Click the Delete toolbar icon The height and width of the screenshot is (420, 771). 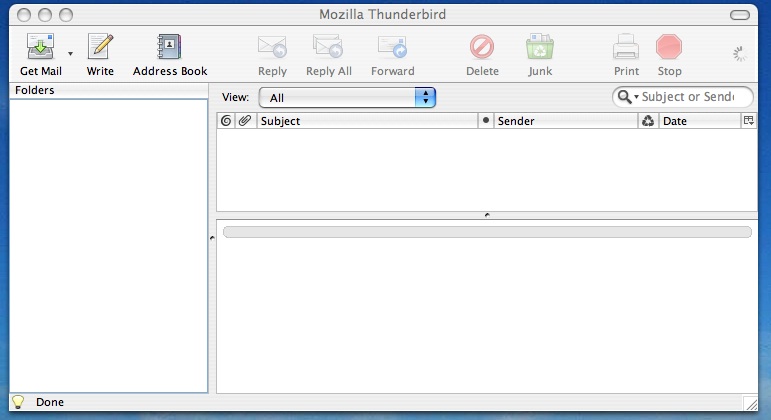click(x=482, y=47)
